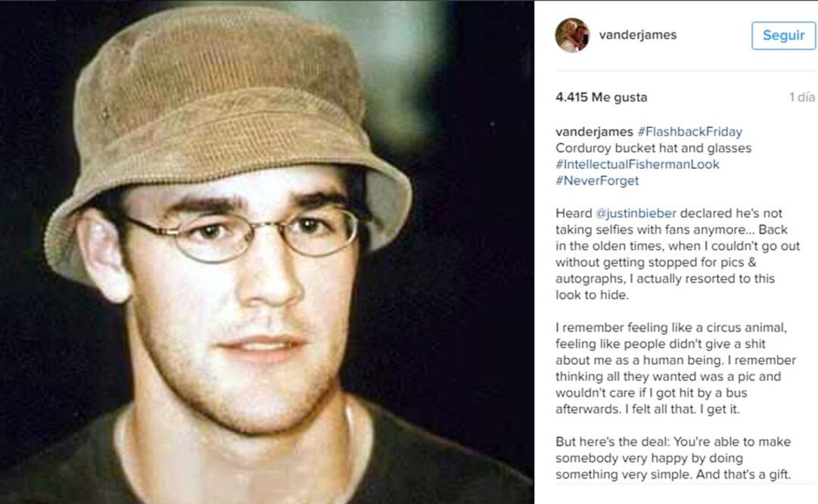This screenshot has width=818, height=504.
Task: Click the 1 día timestamp
Action: point(802,97)
